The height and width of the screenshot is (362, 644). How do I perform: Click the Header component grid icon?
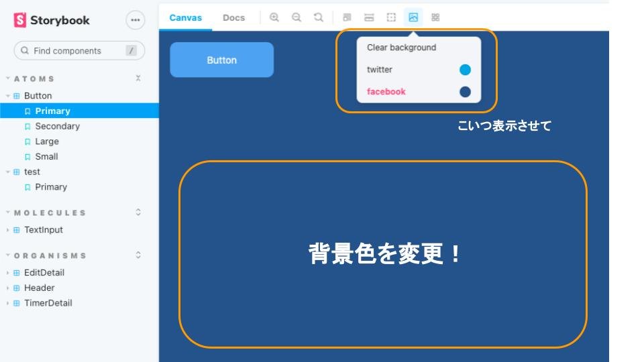(16, 288)
